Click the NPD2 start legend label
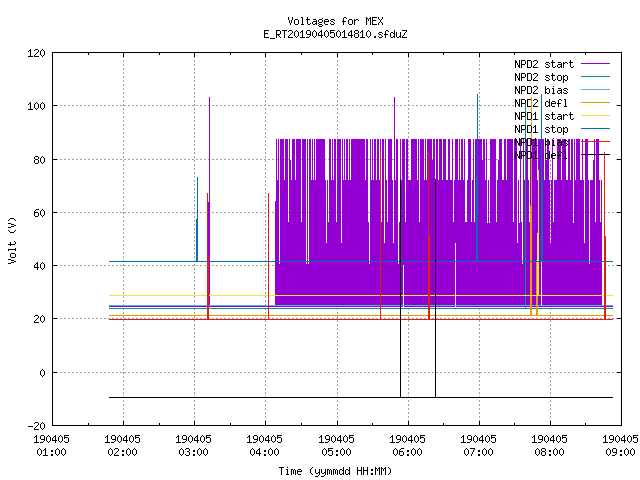This screenshot has height=480, width=640. (544, 64)
